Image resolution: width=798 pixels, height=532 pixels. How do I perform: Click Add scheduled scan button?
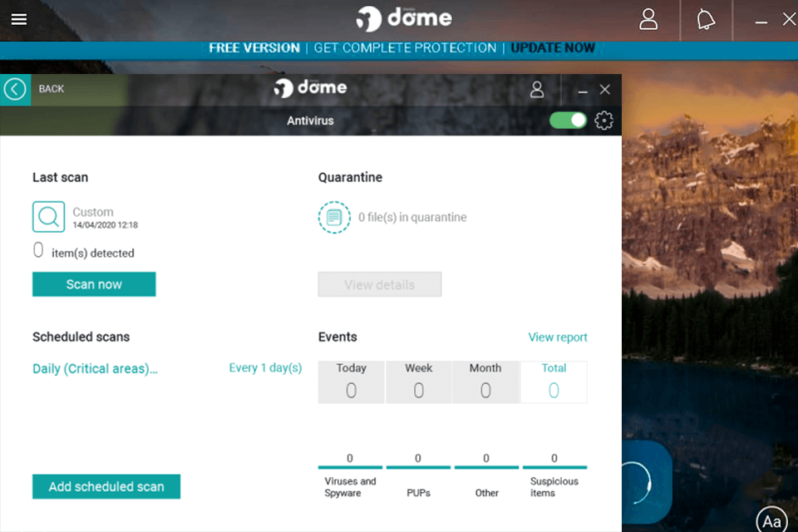tap(106, 486)
